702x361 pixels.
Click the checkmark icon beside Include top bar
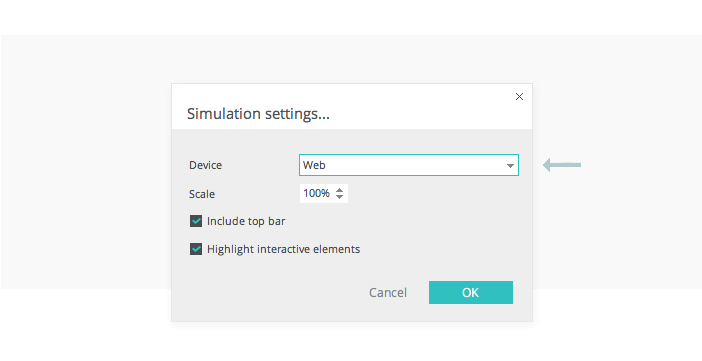[196, 221]
